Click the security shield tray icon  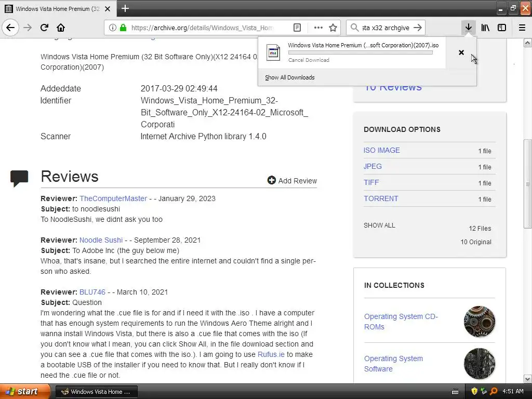pos(474,392)
